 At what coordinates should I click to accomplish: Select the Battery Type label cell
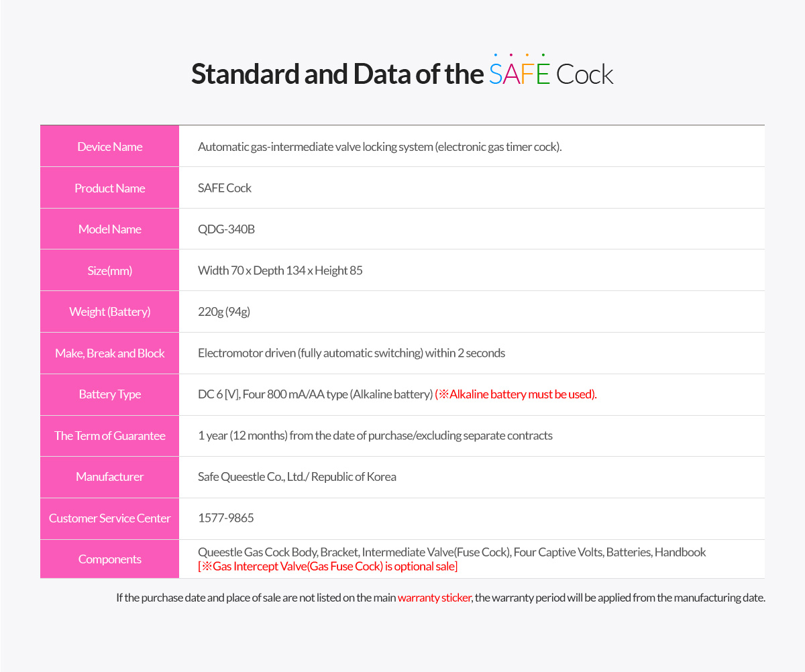110,394
